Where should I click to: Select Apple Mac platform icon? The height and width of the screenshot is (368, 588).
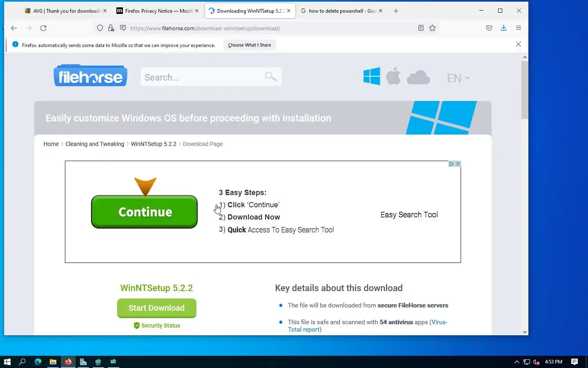pyautogui.click(x=394, y=76)
